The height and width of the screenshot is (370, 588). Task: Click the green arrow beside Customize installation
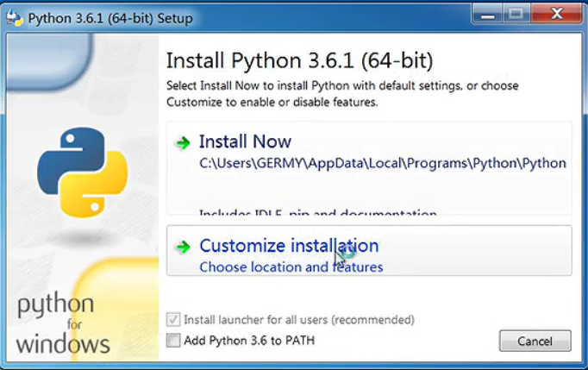click(x=183, y=247)
